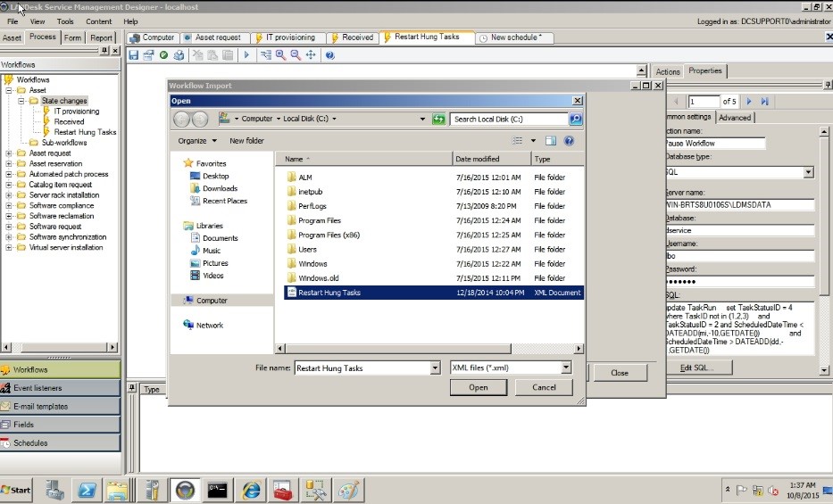Open the XML files type filter dropdown

click(566, 368)
